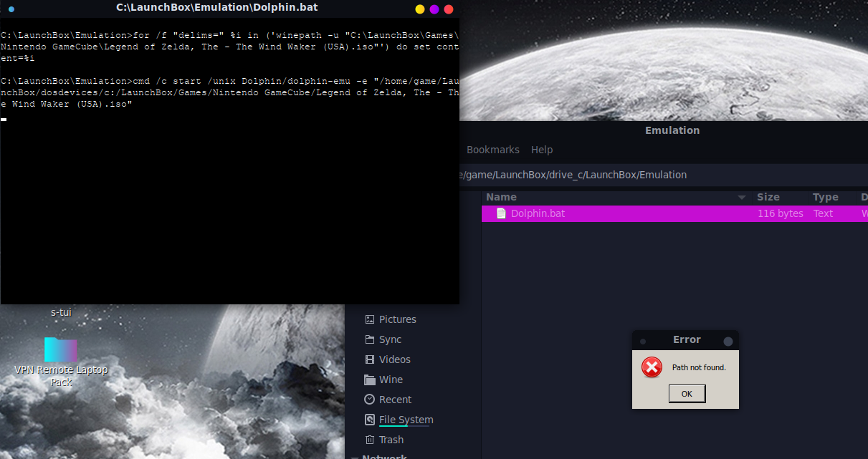Click the "Path not found." message text
This screenshot has height=459, width=868.
(699, 367)
